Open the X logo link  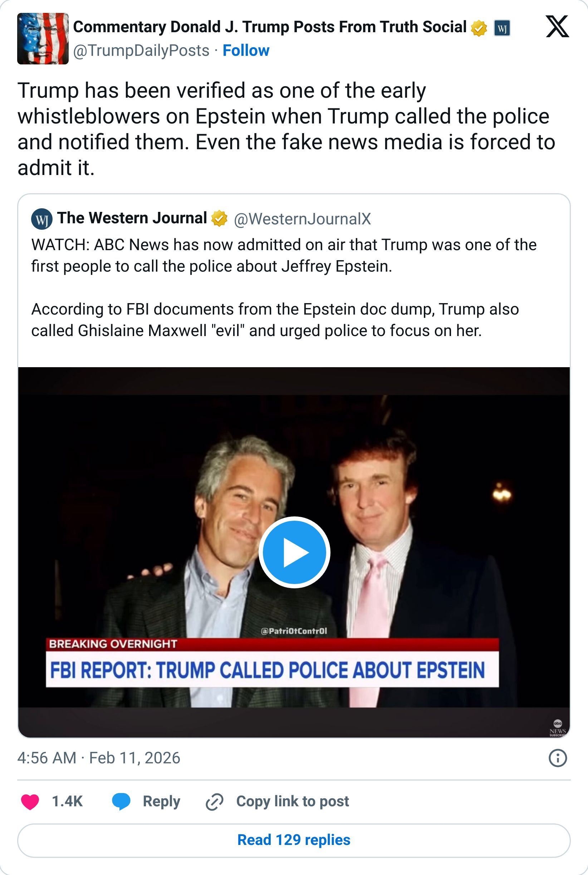click(557, 26)
